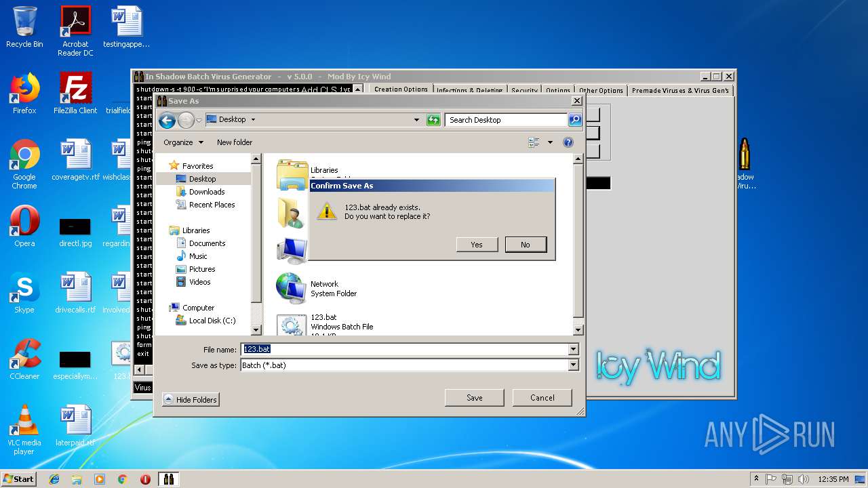Click the search magnifier icon
The height and width of the screenshot is (488, 868).
click(x=575, y=120)
